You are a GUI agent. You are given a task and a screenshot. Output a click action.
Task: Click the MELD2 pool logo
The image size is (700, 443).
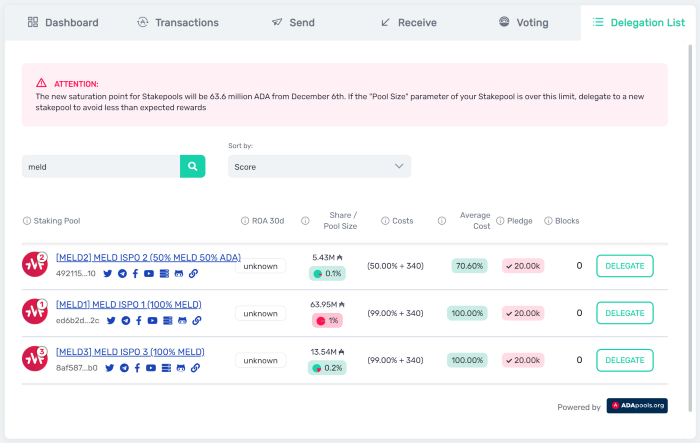pos(34,264)
